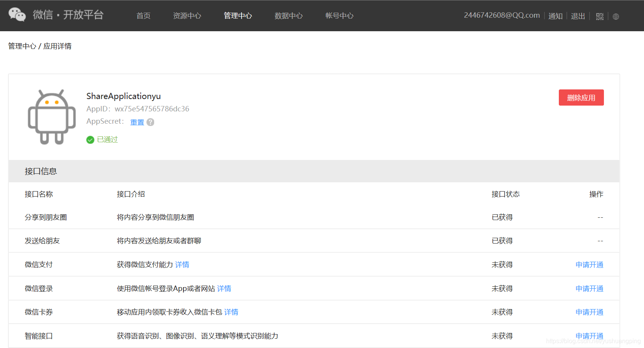The image size is (644, 348).
Task: Click 未获得 status in 智能接口 row
Action: [502, 336]
